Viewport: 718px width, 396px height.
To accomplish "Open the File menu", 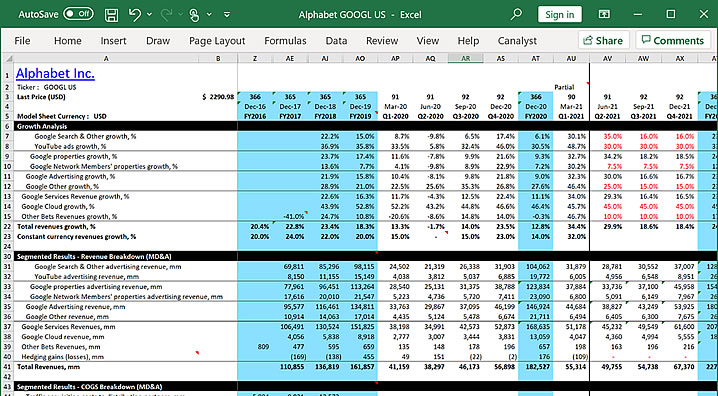I will click(x=22, y=41).
